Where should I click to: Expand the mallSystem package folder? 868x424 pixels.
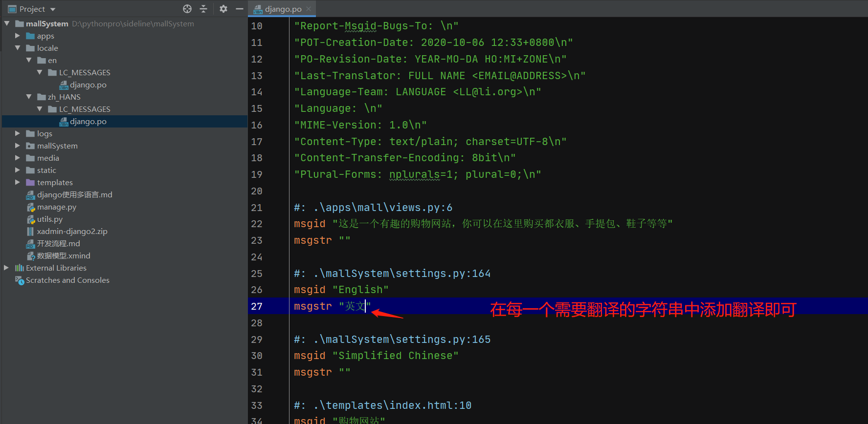(18, 146)
